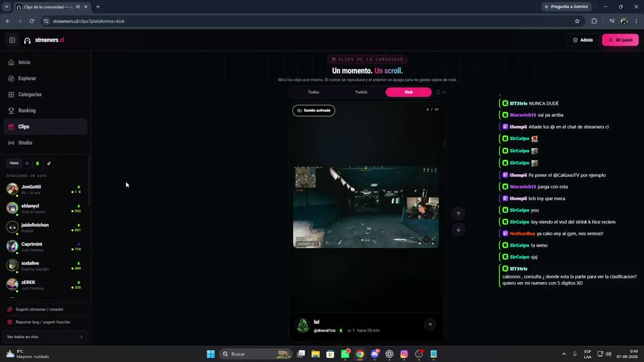
Task: Open Chrome tab search dropdown
Action: click(x=7, y=7)
